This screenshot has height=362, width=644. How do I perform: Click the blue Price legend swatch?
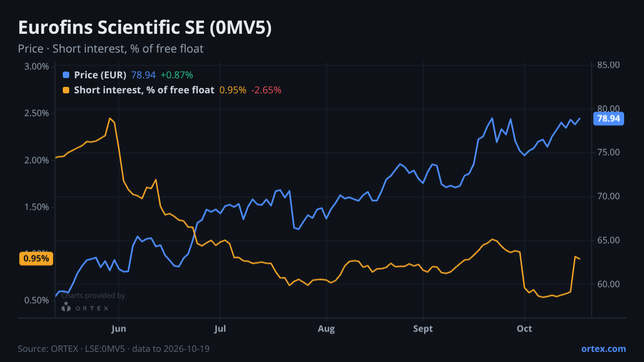click(66, 75)
